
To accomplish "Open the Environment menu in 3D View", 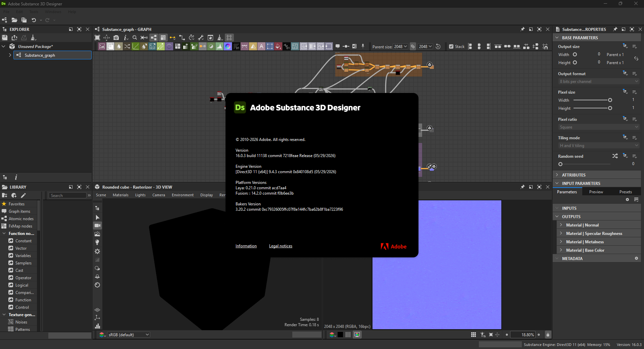I will (183, 195).
